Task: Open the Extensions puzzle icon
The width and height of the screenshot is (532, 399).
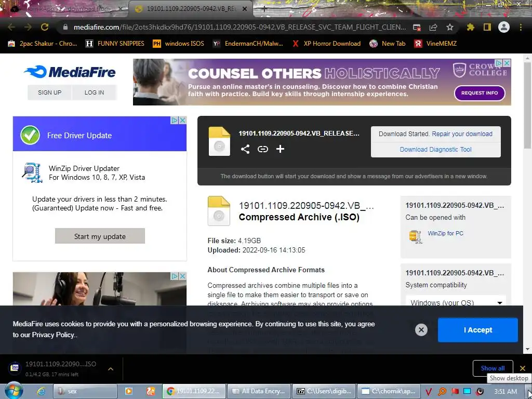Action: pyautogui.click(x=471, y=27)
